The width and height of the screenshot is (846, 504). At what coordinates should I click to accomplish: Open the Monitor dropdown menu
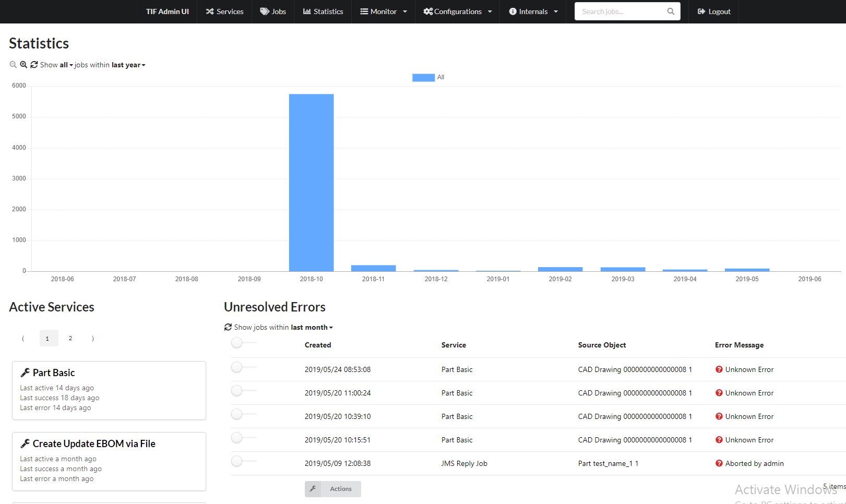click(x=384, y=11)
